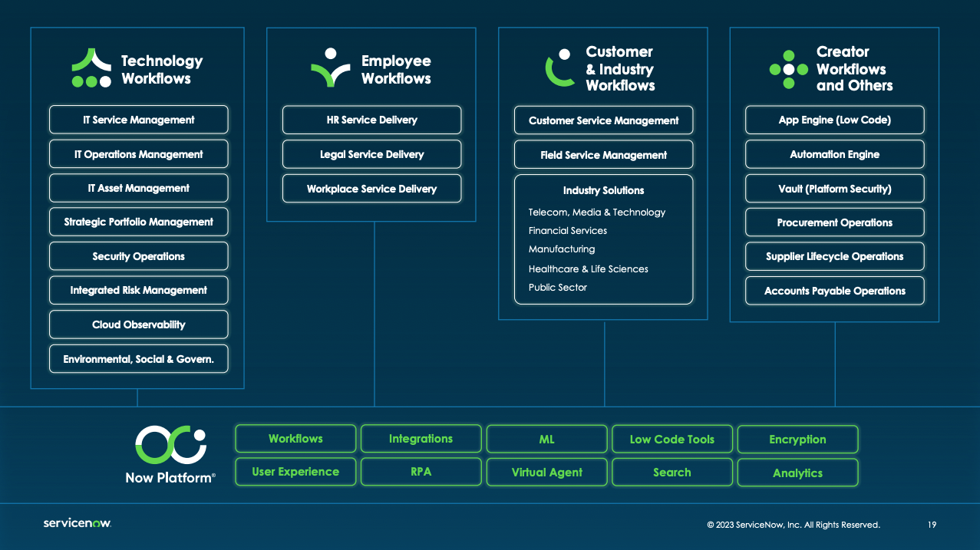This screenshot has width=980, height=550.
Task: Open IT Service Management
Action: [138, 120]
